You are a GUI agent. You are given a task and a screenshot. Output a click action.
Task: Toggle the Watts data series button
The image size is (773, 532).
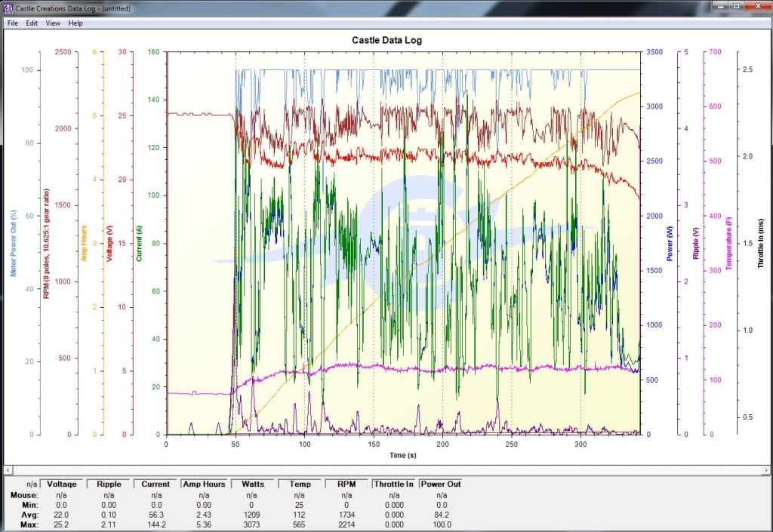(252, 484)
